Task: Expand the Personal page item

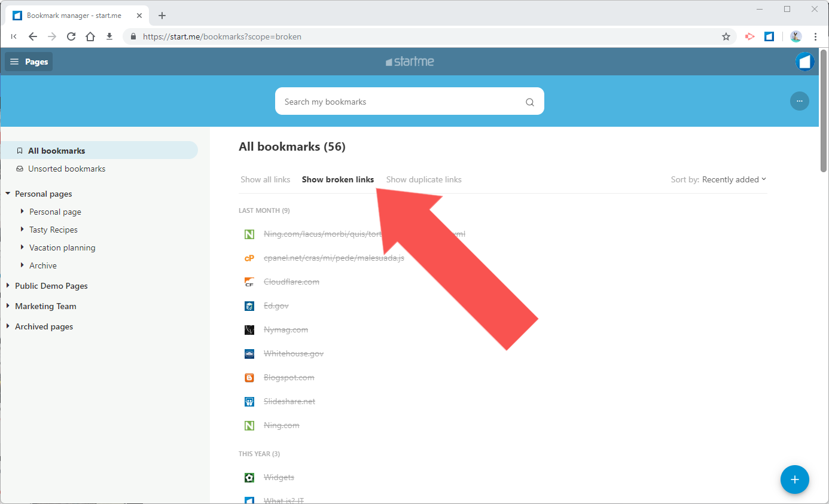Action: click(22, 212)
